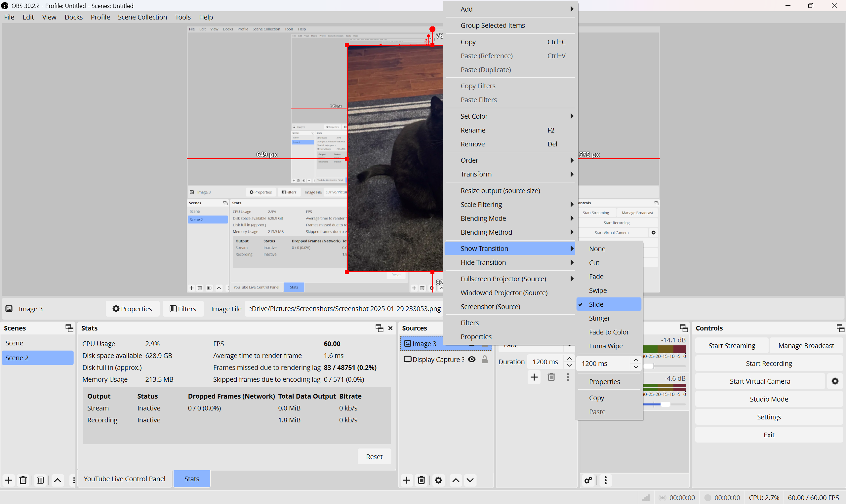Expand Hide Transition submenu
Image resolution: width=846 pixels, height=504 pixels.
coord(509,262)
